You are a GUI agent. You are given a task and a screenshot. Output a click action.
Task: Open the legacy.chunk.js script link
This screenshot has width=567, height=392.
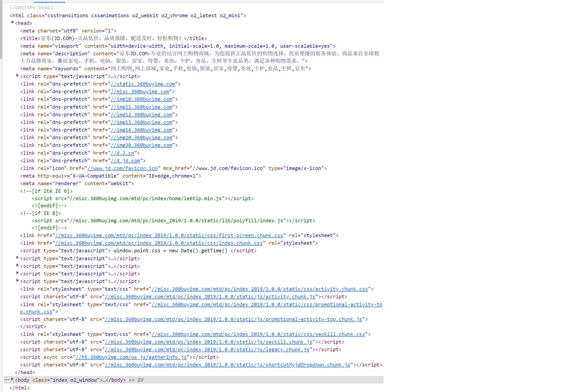click(x=207, y=350)
